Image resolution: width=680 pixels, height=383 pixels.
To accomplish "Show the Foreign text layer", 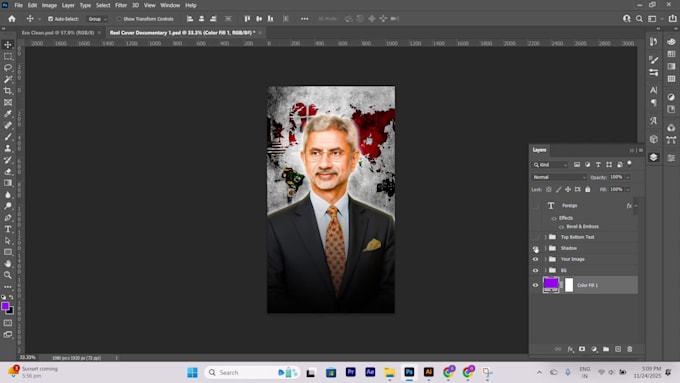I will (x=536, y=206).
